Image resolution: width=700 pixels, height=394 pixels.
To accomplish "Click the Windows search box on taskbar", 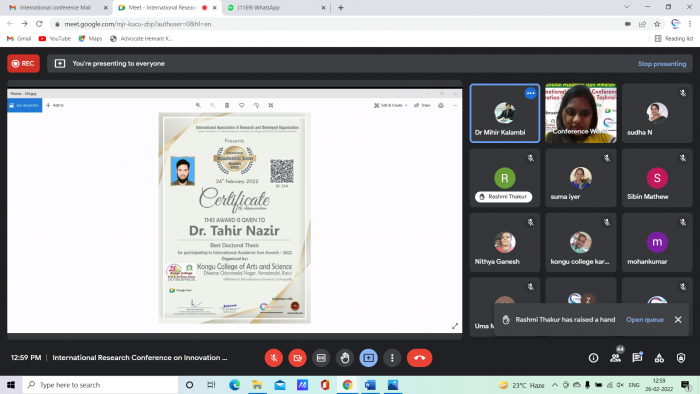I will [x=100, y=385].
